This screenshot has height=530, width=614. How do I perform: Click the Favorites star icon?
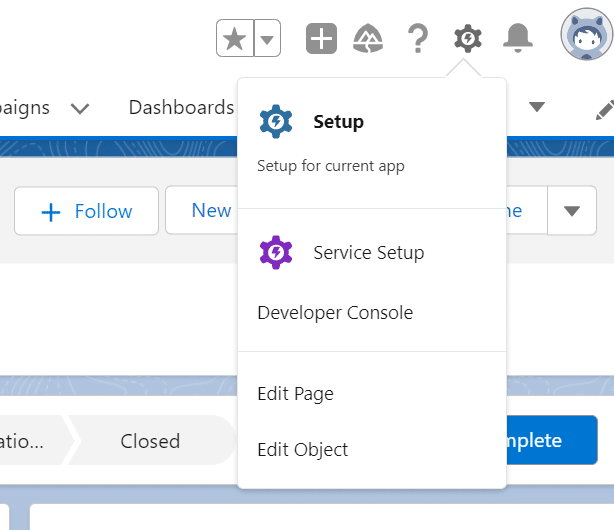235,40
